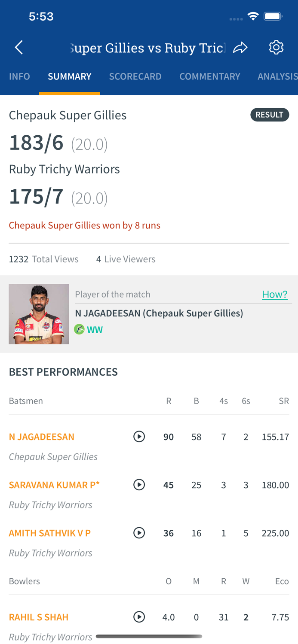This screenshot has height=644, width=298.
Task: Navigate back with the arrow icon
Action: [18, 47]
